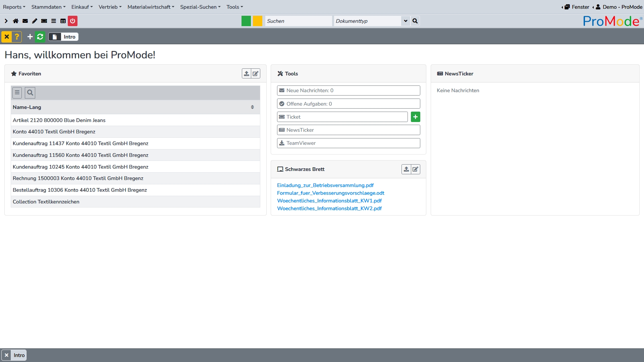Expand the Dokumenttyp dropdown
The width and height of the screenshot is (644, 362).
point(406,21)
